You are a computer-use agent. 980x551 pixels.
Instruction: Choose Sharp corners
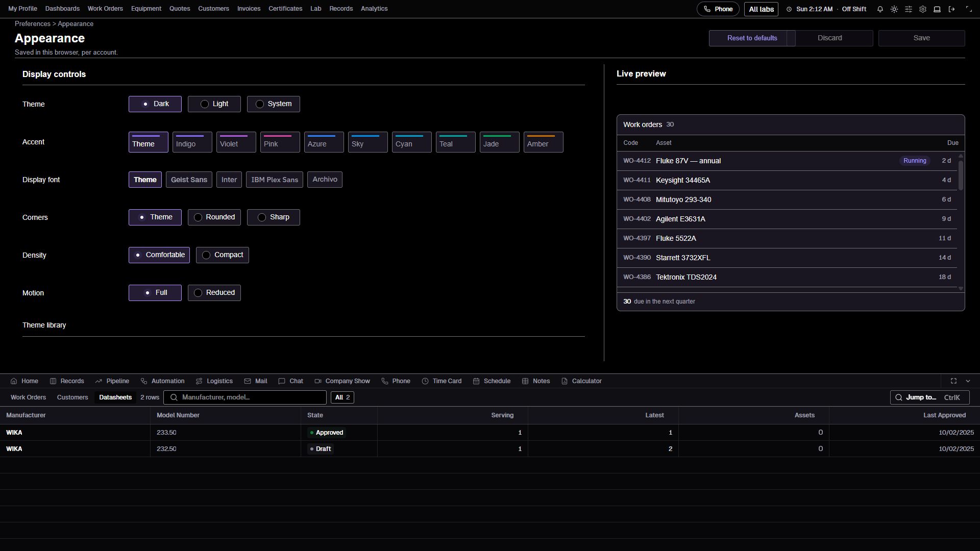274,217
